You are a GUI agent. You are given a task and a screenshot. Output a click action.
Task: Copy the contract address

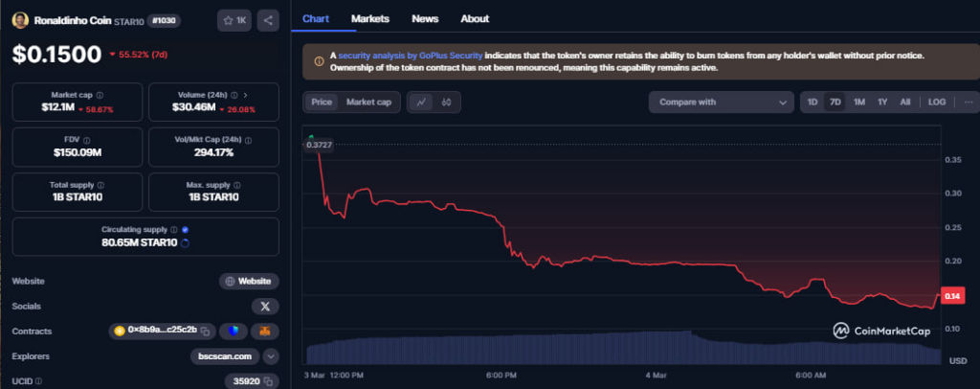[x=205, y=331]
